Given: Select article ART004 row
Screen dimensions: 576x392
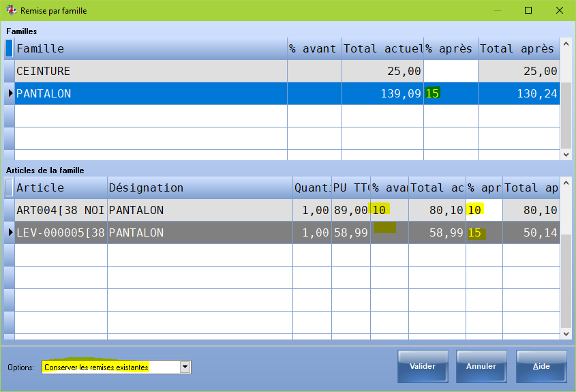Looking at the screenshot, I should (61, 210).
